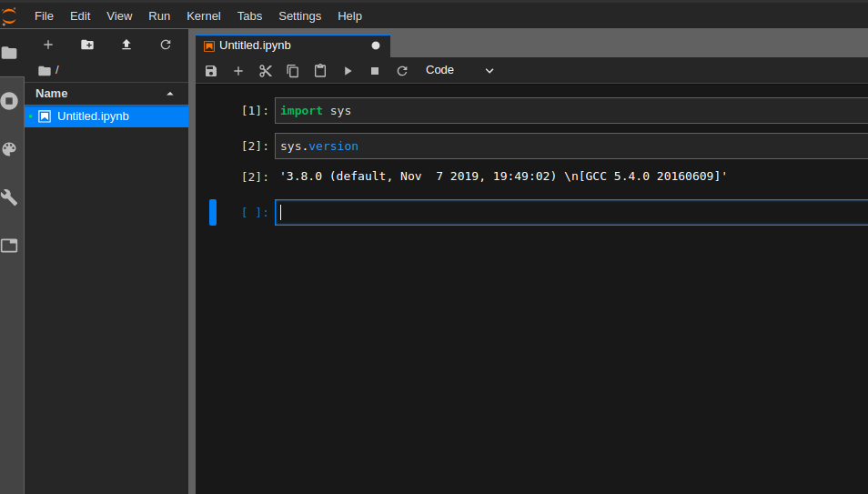
Task: Open the Running Terminals and Kernels sidebar
Action: [x=10, y=101]
